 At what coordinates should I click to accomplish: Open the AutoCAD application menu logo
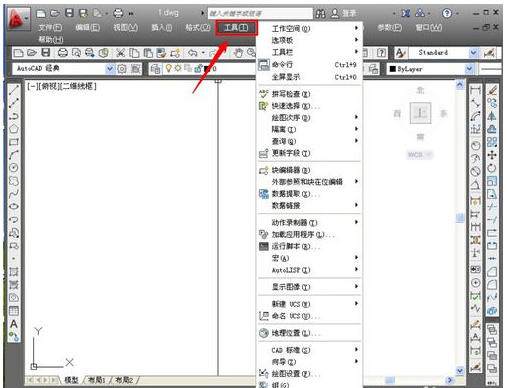(17, 19)
